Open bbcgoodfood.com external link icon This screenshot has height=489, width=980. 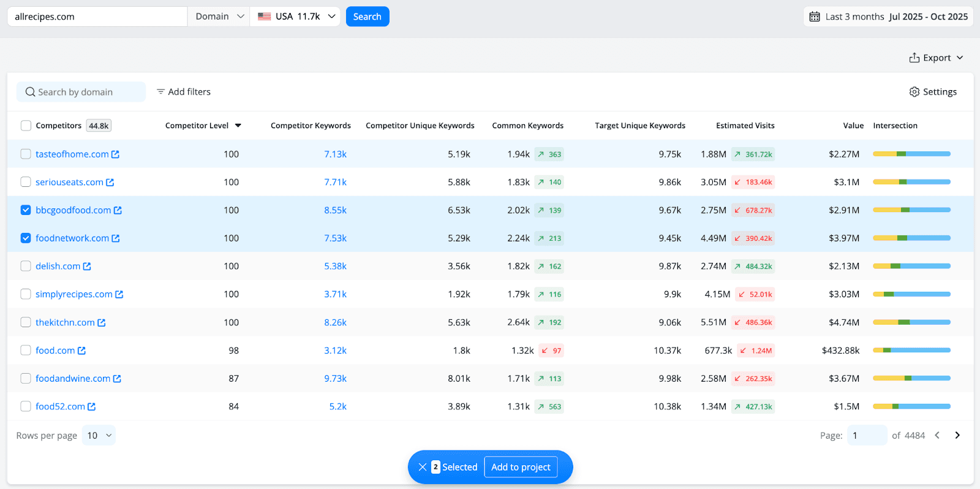point(118,210)
